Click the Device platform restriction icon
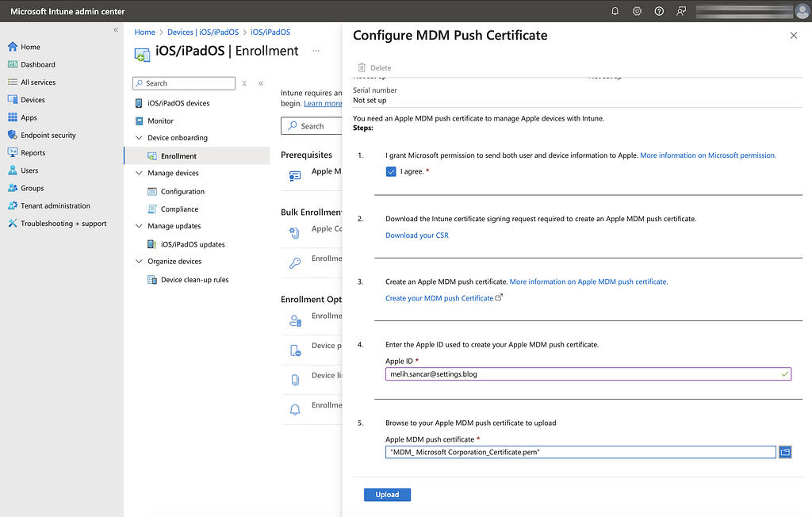 pyautogui.click(x=295, y=350)
